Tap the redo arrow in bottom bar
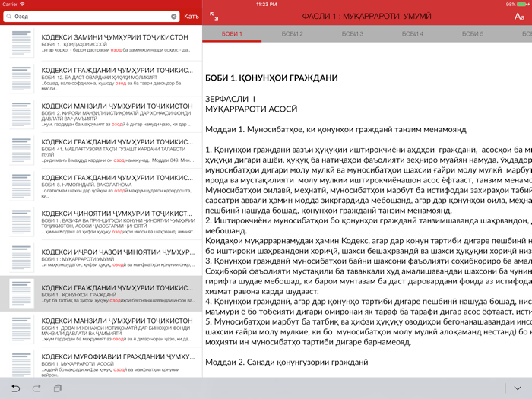The height and width of the screenshot is (399, 532). (x=36, y=388)
